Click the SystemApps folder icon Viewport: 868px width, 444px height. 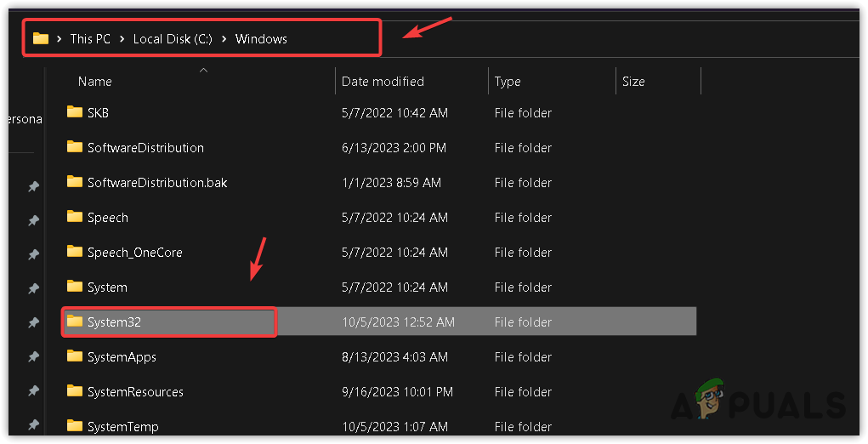click(x=75, y=356)
